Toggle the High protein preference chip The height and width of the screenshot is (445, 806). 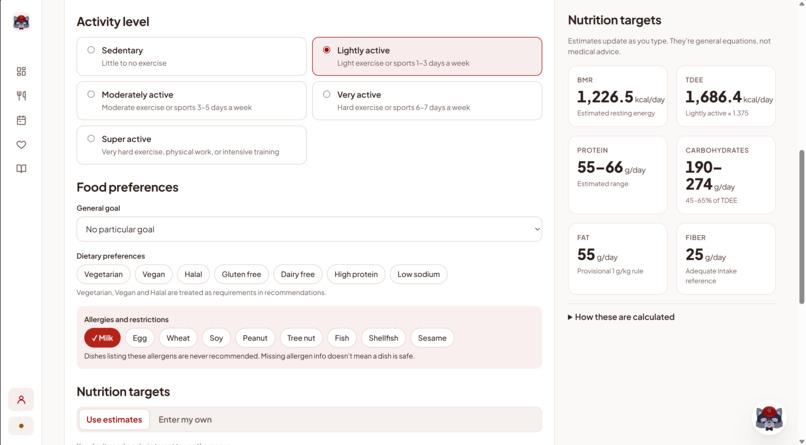[356, 274]
